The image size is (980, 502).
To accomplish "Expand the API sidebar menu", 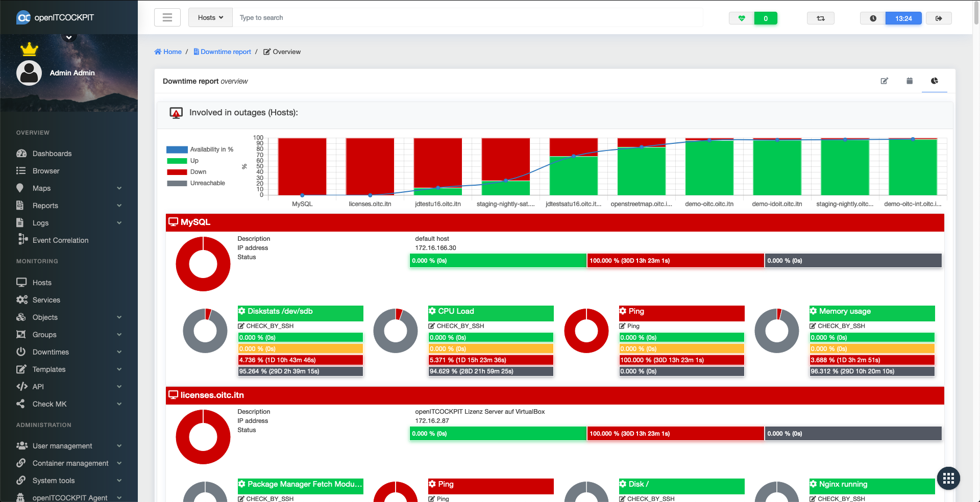I will tap(69, 387).
